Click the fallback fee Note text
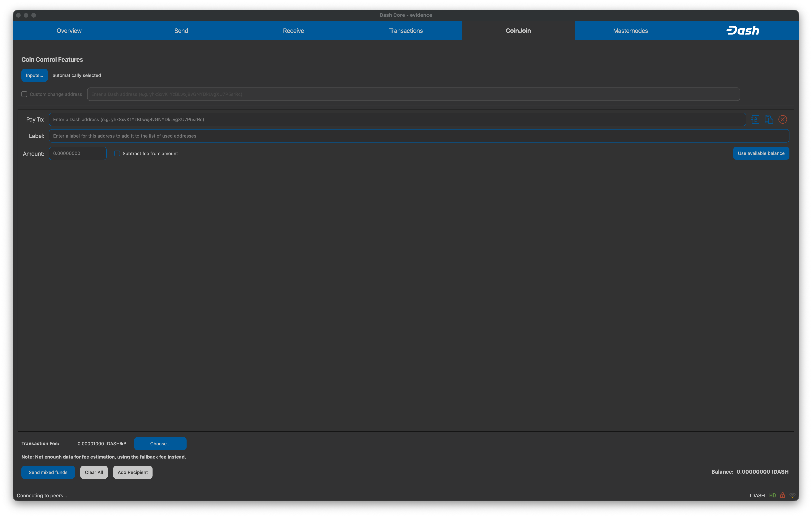Image resolution: width=812 pixels, height=517 pixels. click(x=104, y=457)
